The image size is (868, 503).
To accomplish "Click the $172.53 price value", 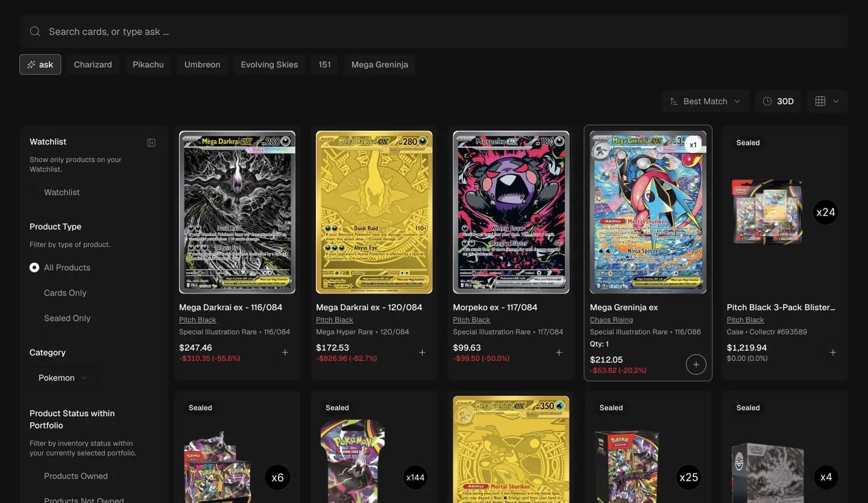I will [x=333, y=348].
